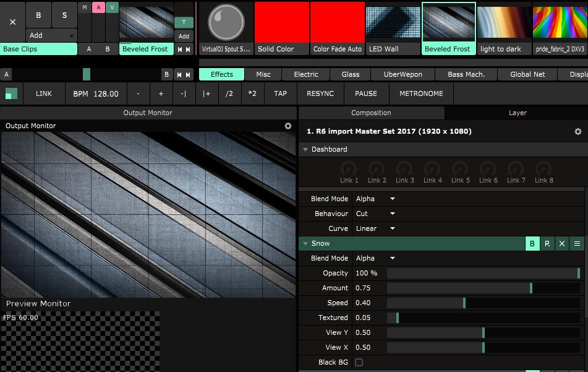
Task: Remove the Snow effect with X
Action: (561, 244)
